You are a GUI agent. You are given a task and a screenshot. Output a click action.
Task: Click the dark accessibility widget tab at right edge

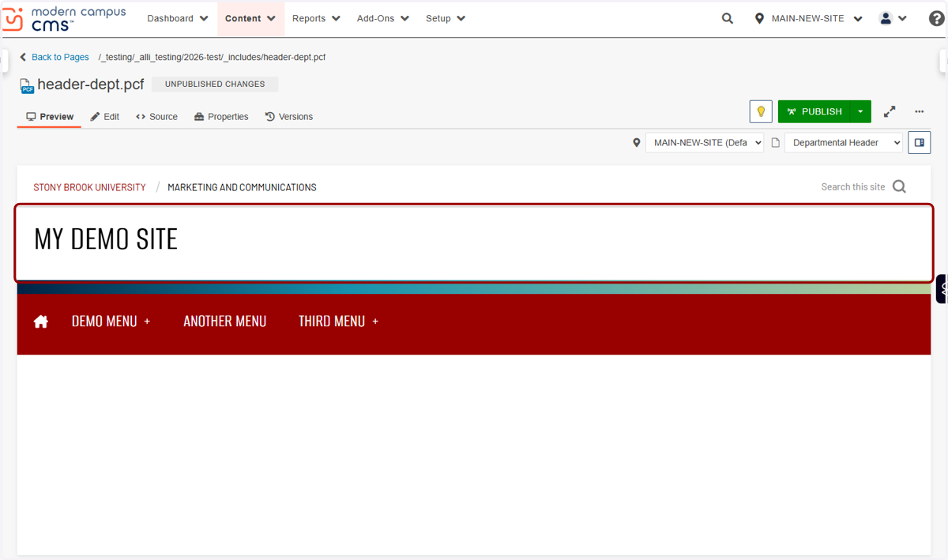coord(942,289)
